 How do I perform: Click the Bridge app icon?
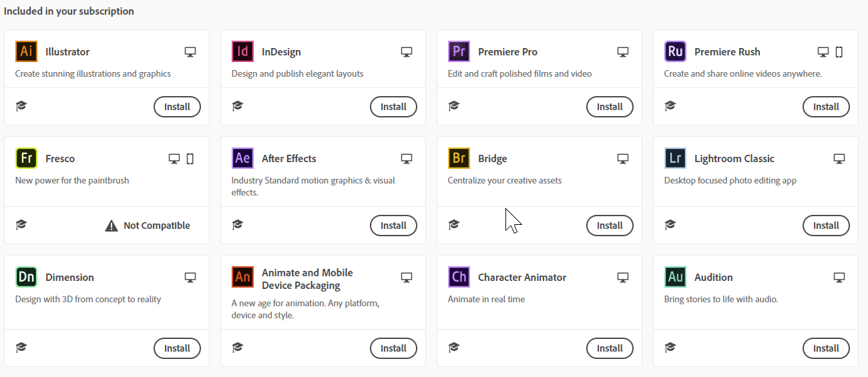pos(459,158)
